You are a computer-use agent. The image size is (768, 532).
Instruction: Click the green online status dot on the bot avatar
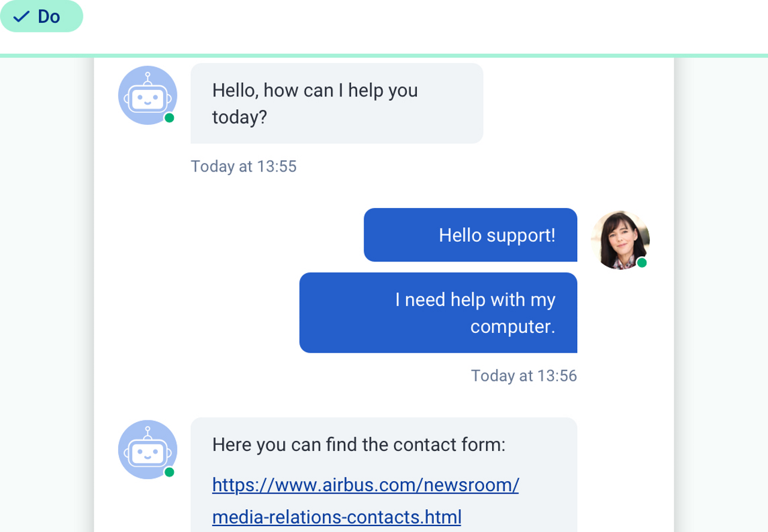(169, 118)
